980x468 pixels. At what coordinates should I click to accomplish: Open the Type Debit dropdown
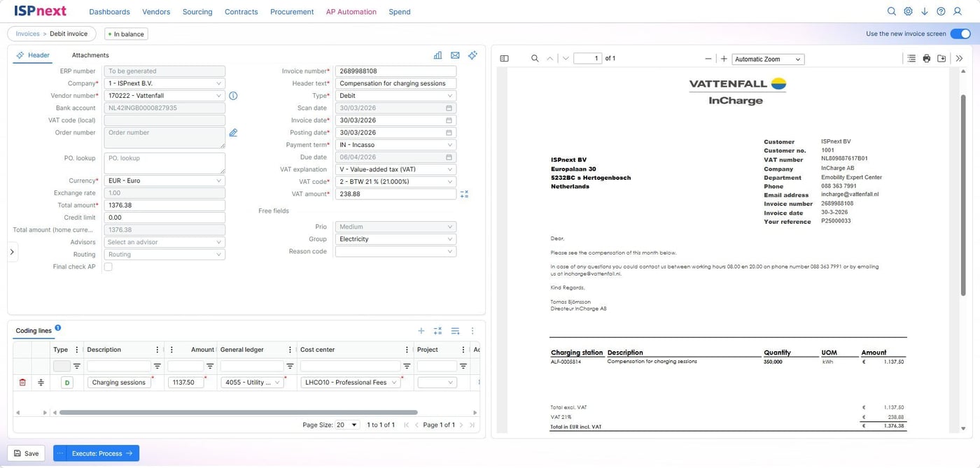[395, 96]
